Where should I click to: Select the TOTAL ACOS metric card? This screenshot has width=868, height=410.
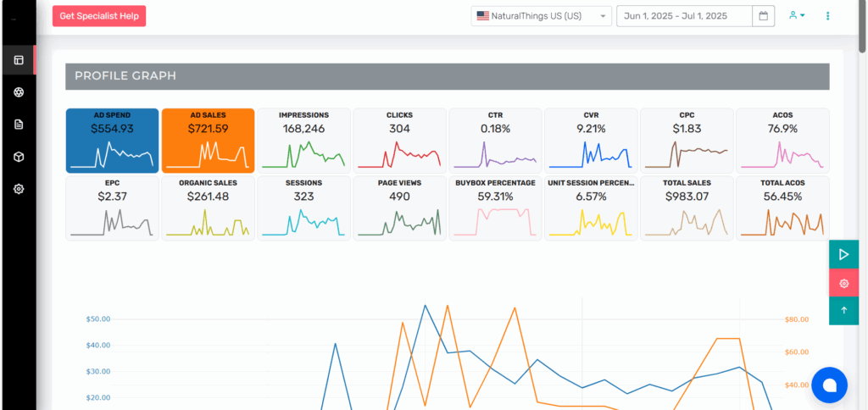pyautogui.click(x=782, y=208)
